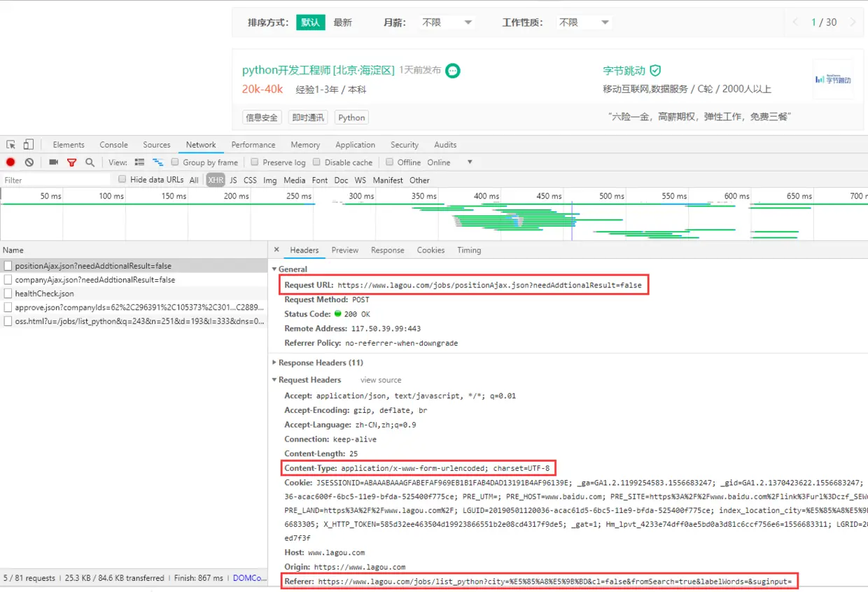This screenshot has height=592, width=868.
Task: Toggle the waterfall overview view icon
Action: [157, 162]
